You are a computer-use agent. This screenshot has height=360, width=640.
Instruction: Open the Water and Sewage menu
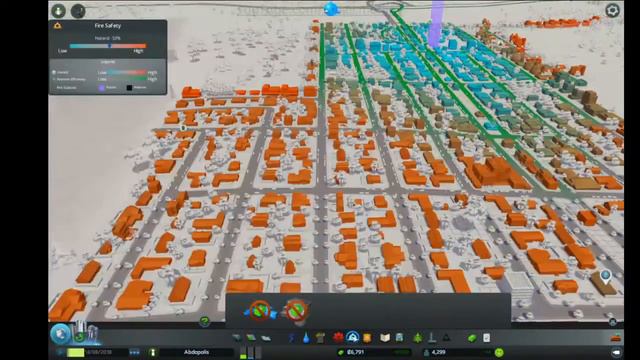coord(306,338)
